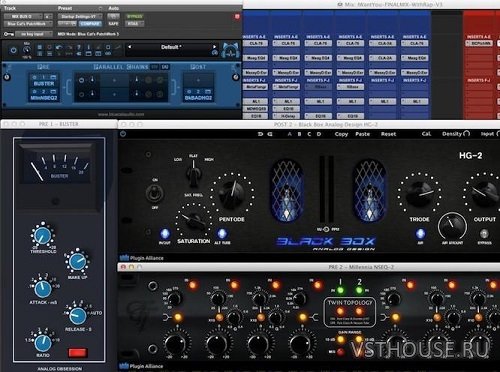Open the RTAS format dropdown
Viewport: 500px width, 372px height.
point(135,24)
